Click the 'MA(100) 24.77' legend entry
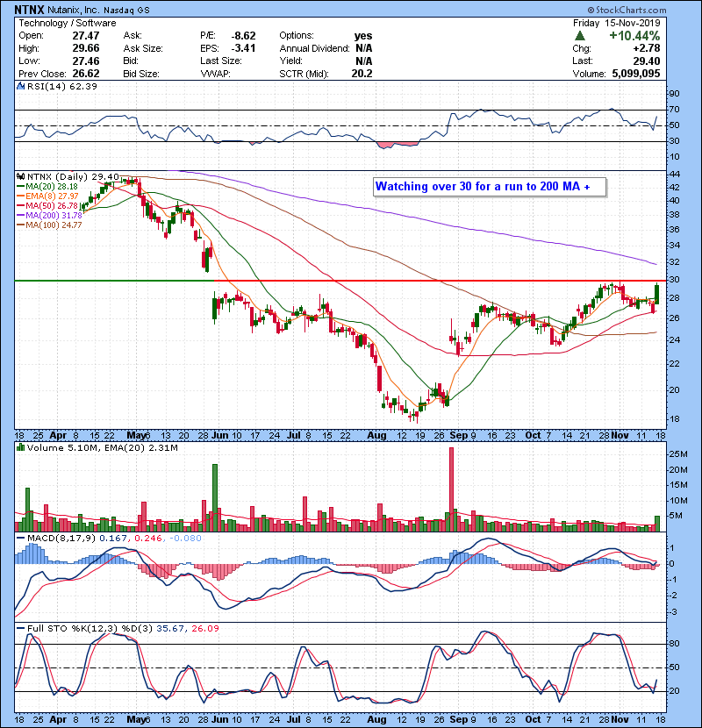Screen dimensions: 702x728 [49, 225]
